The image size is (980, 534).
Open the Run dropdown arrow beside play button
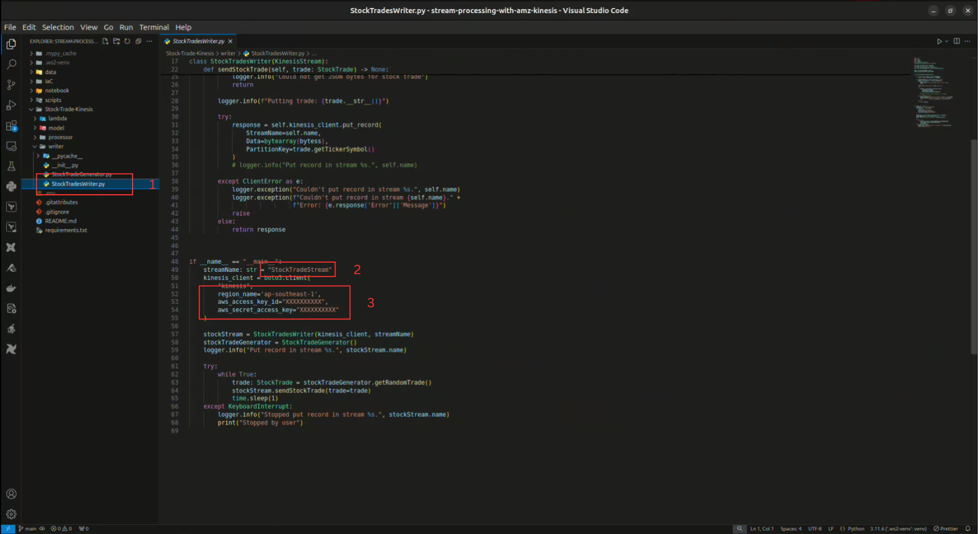(947, 41)
